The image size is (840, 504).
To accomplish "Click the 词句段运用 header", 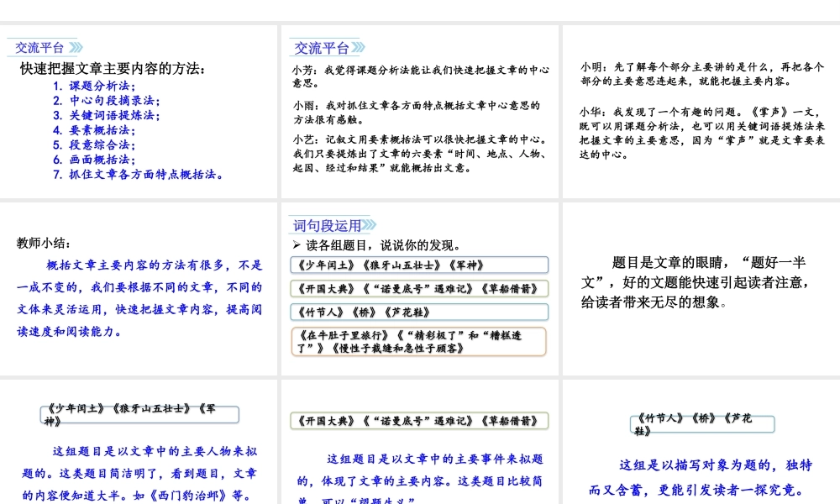I will pos(333,225).
